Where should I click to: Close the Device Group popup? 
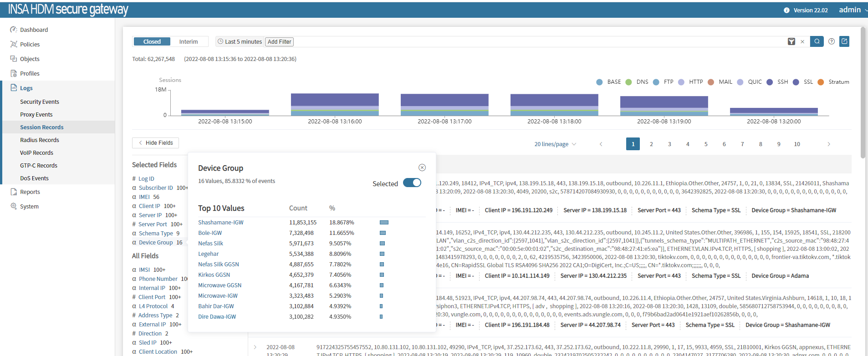pyautogui.click(x=422, y=168)
